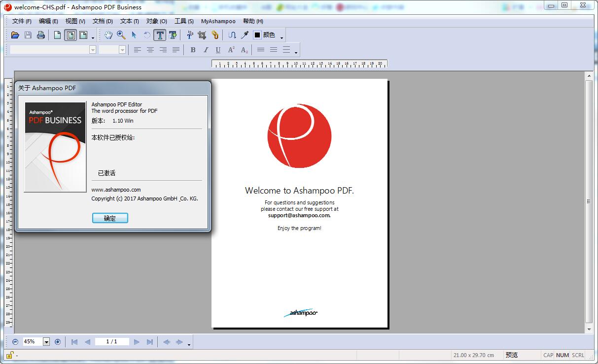Align text left
598x364 pixels.
click(x=138, y=50)
